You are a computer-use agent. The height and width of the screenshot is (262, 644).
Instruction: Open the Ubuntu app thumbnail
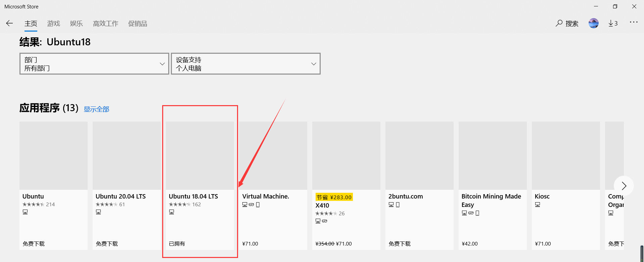pyautogui.click(x=53, y=156)
